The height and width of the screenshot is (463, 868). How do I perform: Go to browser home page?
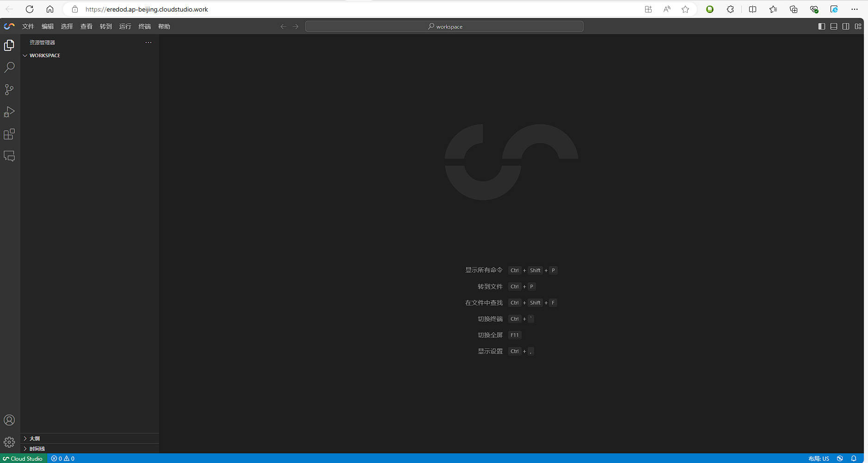50,9
